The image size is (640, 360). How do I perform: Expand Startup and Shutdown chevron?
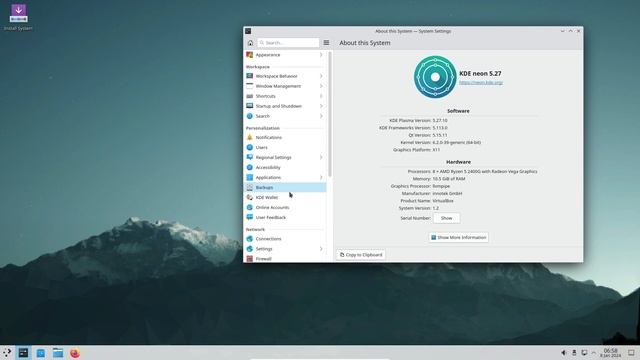coord(321,106)
